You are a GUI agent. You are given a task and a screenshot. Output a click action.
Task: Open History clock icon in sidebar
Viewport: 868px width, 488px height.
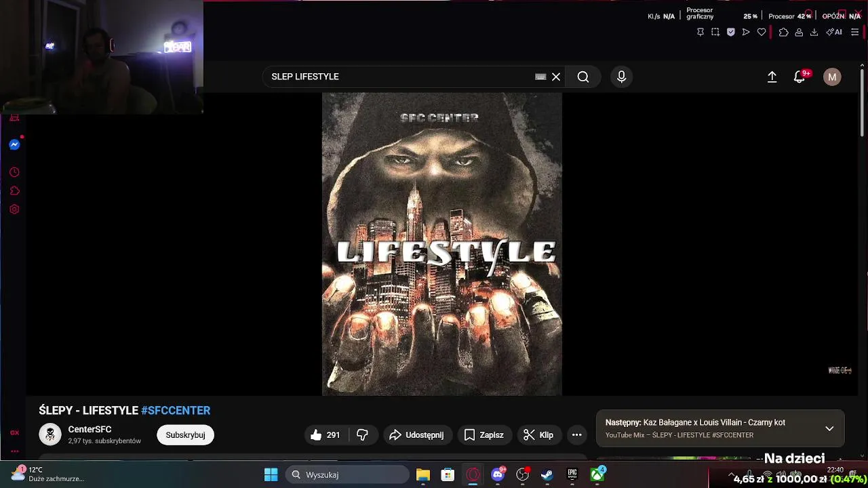[14, 172]
